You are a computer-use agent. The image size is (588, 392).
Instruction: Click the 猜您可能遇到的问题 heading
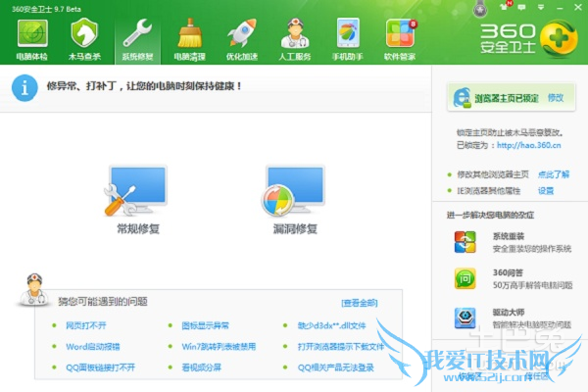[x=103, y=302]
